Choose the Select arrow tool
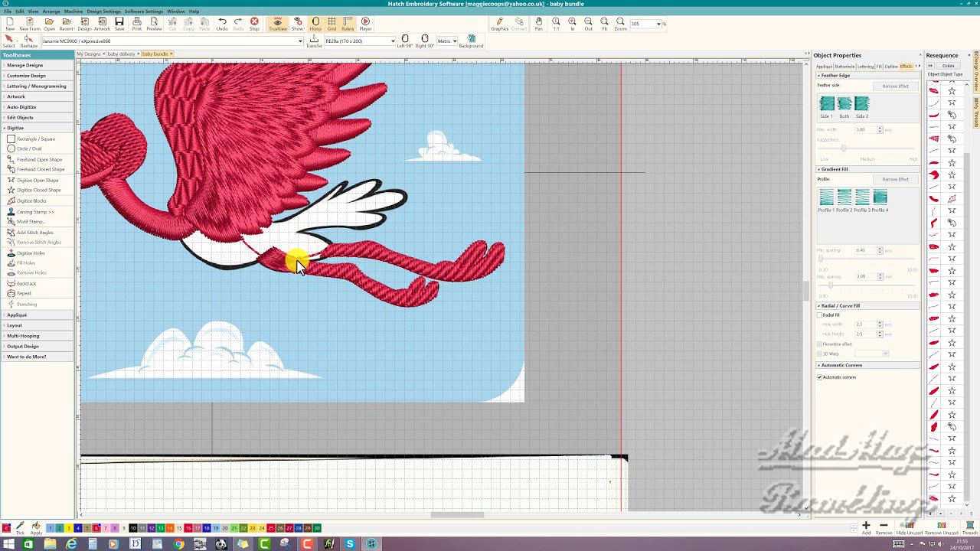Image resolution: width=980 pixels, height=551 pixels. (x=9, y=41)
